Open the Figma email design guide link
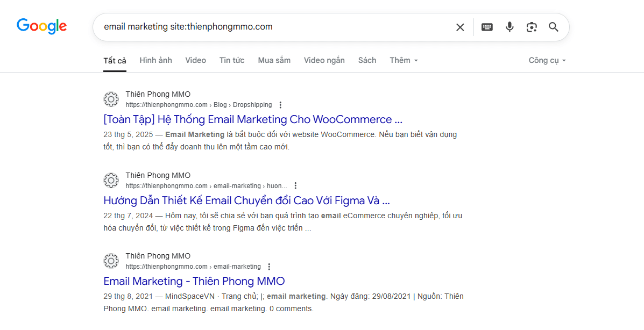The width and height of the screenshot is (644, 330). coord(246,200)
